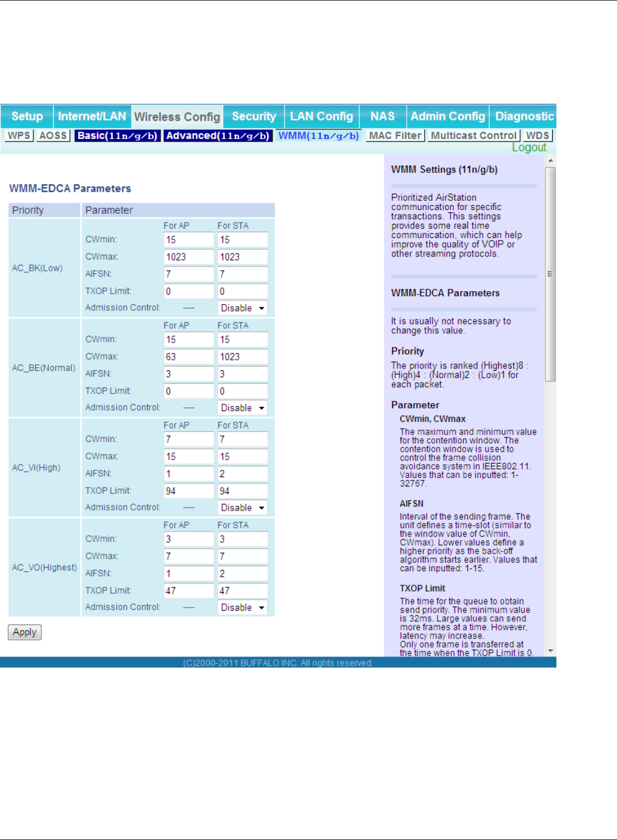Open MAC Filter sub-tab
The image size is (617, 840).
395,135
